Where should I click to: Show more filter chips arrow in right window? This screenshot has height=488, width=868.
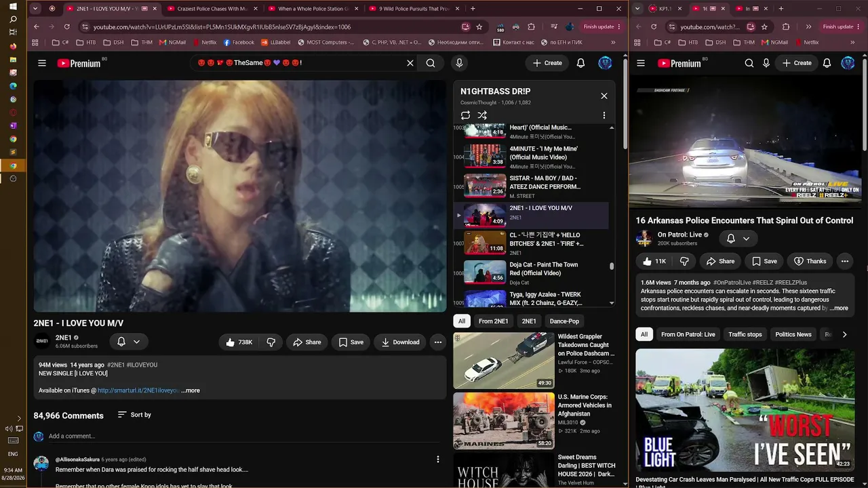pyautogui.click(x=844, y=334)
